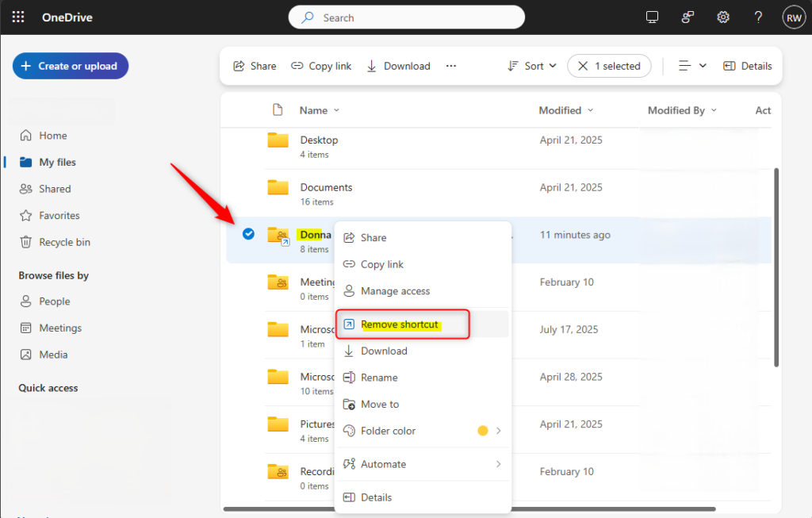Viewport: 812px width, 518px height.
Task: Open Favorites star in sidebar
Action: [x=26, y=216]
